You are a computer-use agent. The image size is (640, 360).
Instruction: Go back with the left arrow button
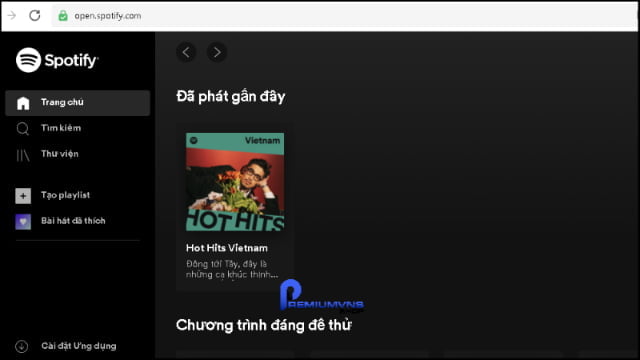pos(186,52)
